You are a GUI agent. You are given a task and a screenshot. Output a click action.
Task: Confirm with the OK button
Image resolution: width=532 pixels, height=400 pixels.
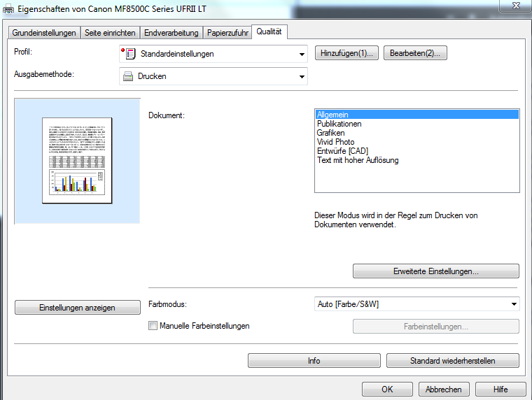tap(387, 389)
